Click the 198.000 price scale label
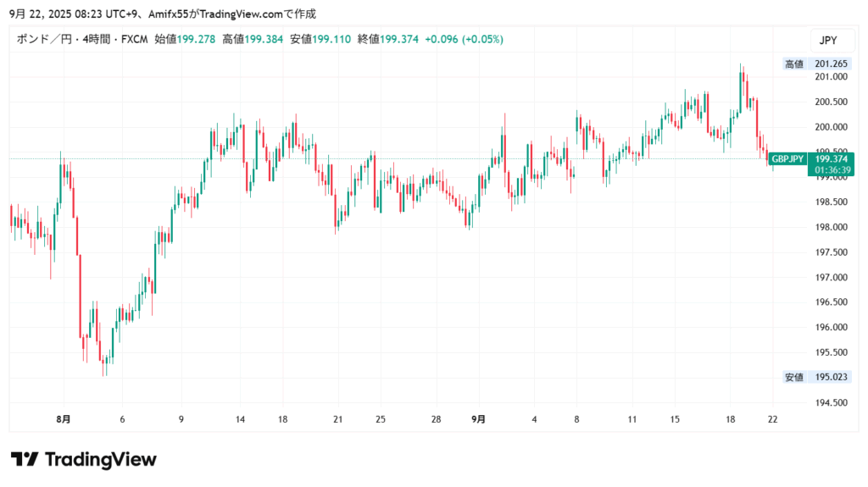 pyautogui.click(x=831, y=227)
